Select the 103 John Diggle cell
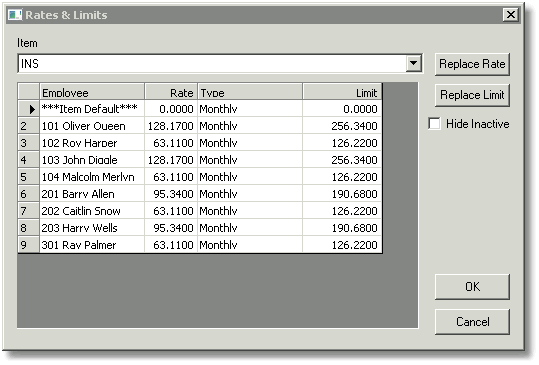This screenshot has height=365, width=539. [92, 160]
